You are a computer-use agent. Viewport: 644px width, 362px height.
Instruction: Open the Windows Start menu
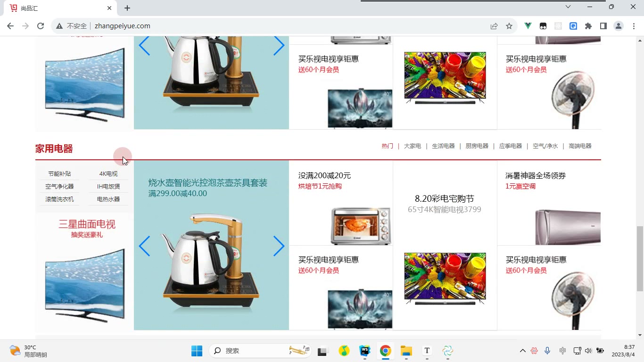pyautogui.click(x=197, y=351)
